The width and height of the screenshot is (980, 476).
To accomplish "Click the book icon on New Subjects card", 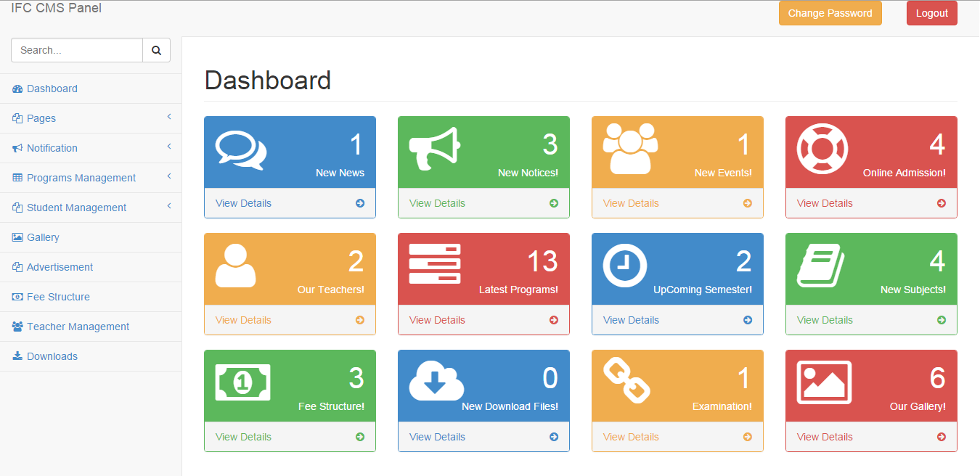I will click(x=821, y=266).
